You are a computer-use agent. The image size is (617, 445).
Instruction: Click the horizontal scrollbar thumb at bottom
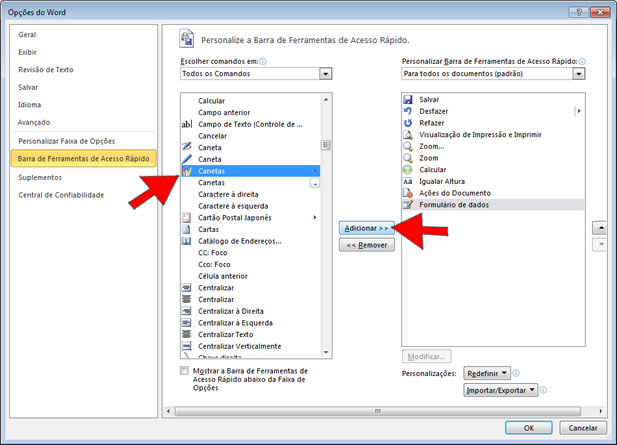378,411
